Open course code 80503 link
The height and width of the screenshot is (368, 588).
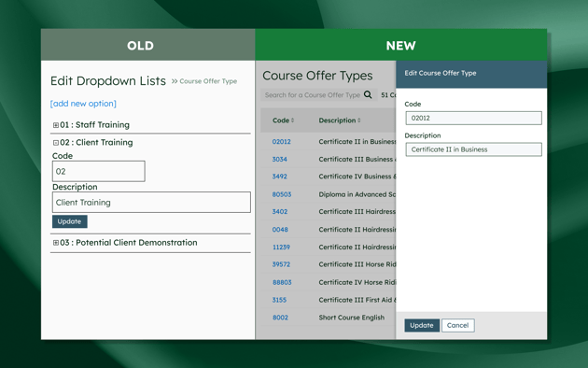(282, 194)
